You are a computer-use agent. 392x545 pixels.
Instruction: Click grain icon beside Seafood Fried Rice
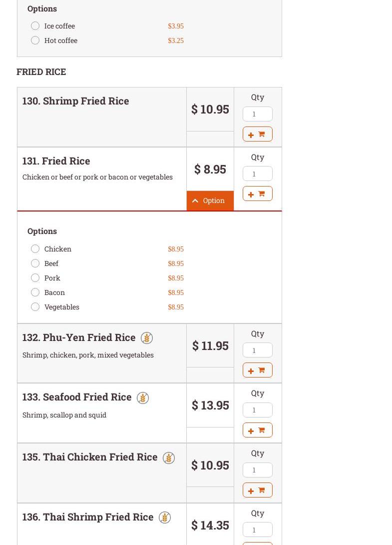coord(142,398)
